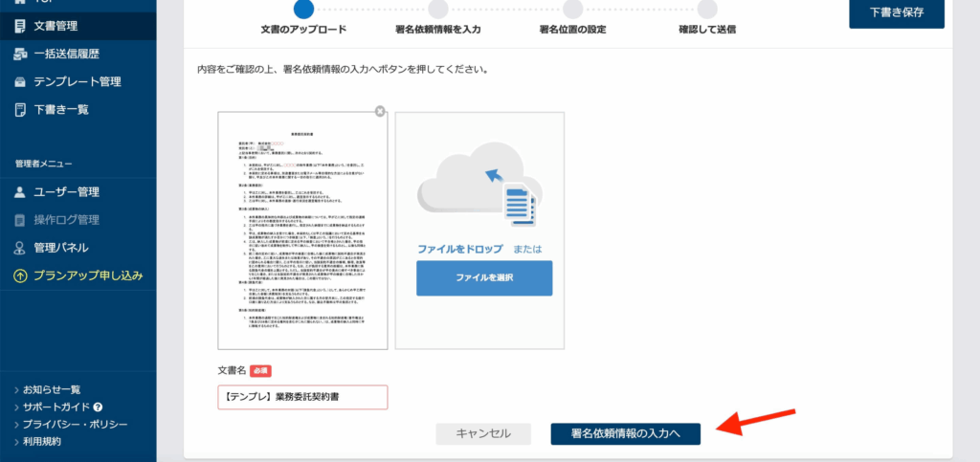Remove uploaded document with the X icon
Screen dimensions: 980x462
[x=380, y=111]
